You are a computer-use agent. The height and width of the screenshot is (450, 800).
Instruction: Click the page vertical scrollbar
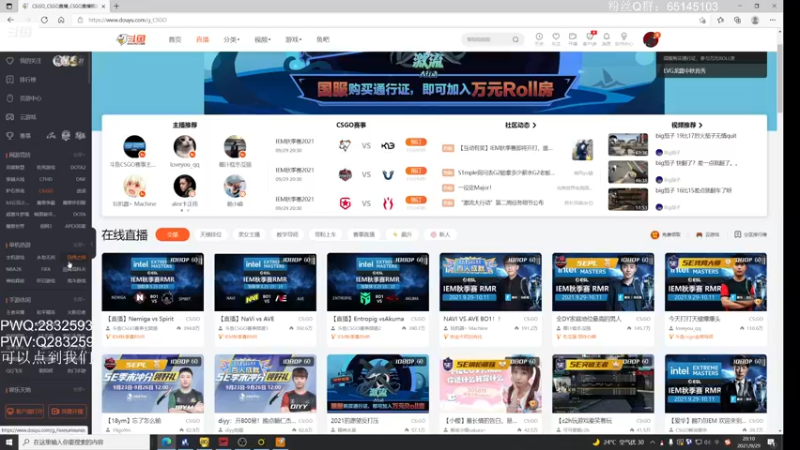pos(780,79)
